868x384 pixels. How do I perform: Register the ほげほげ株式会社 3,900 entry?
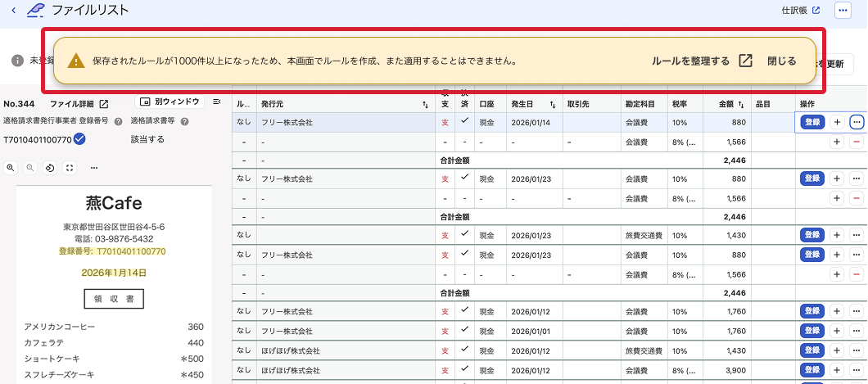click(812, 369)
